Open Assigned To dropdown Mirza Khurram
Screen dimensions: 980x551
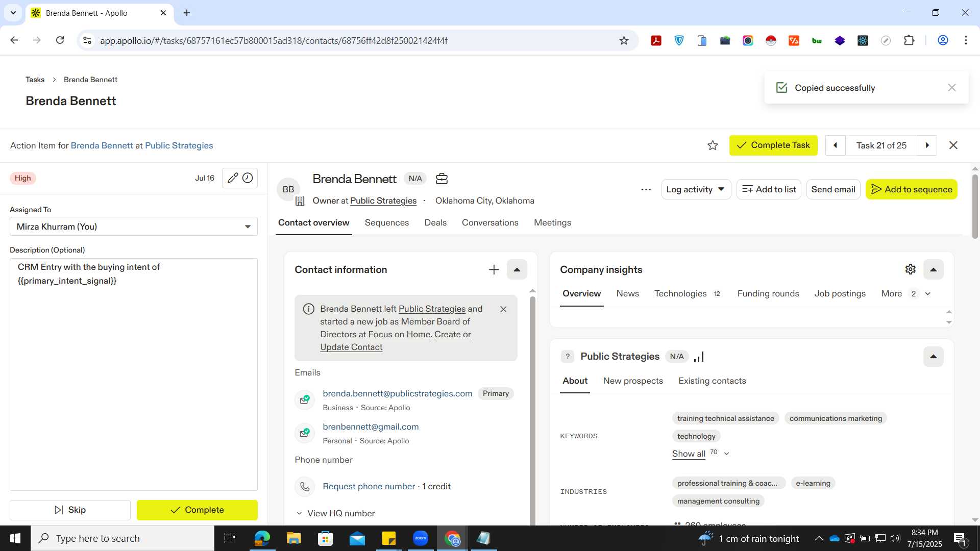pyautogui.click(x=134, y=227)
